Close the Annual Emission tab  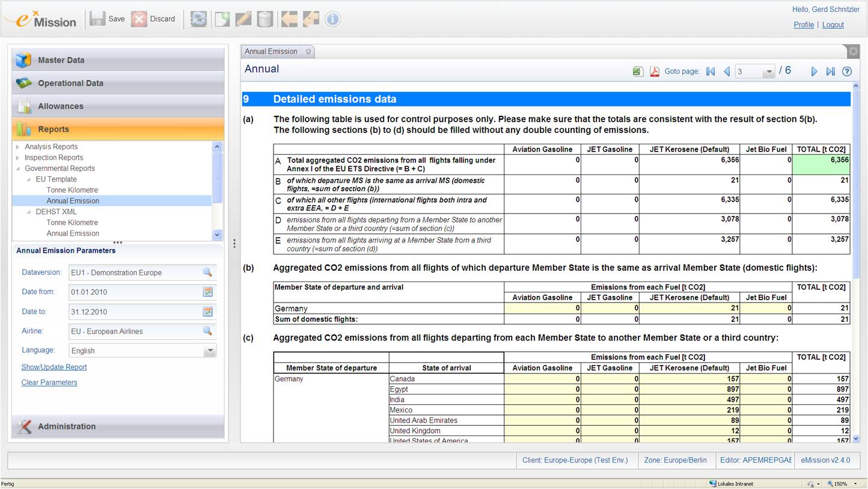click(x=308, y=52)
